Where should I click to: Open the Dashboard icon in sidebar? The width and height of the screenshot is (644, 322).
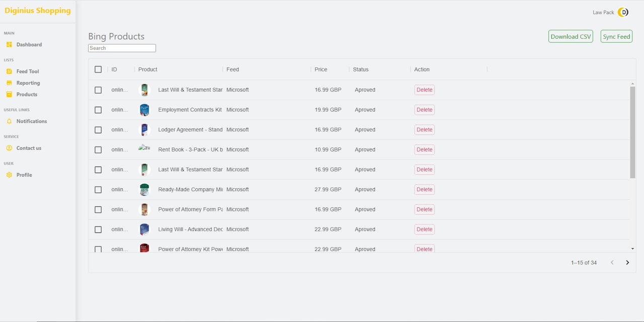tap(9, 45)
